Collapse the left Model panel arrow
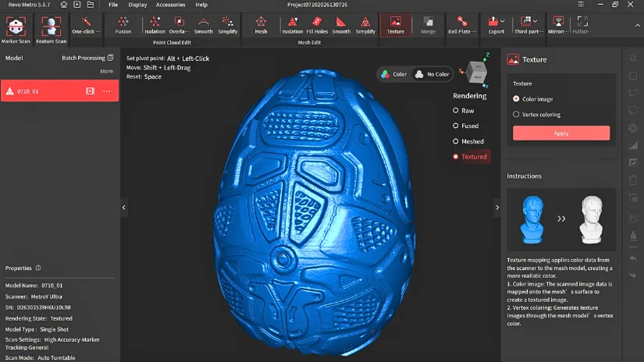This screenshot has width=644, height=362. pos(123,208)
